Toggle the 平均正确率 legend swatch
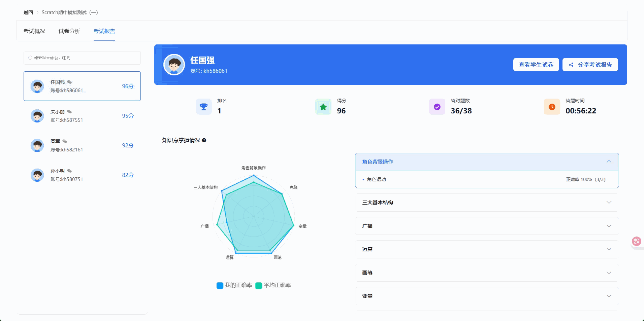 (x=259, y=285)
